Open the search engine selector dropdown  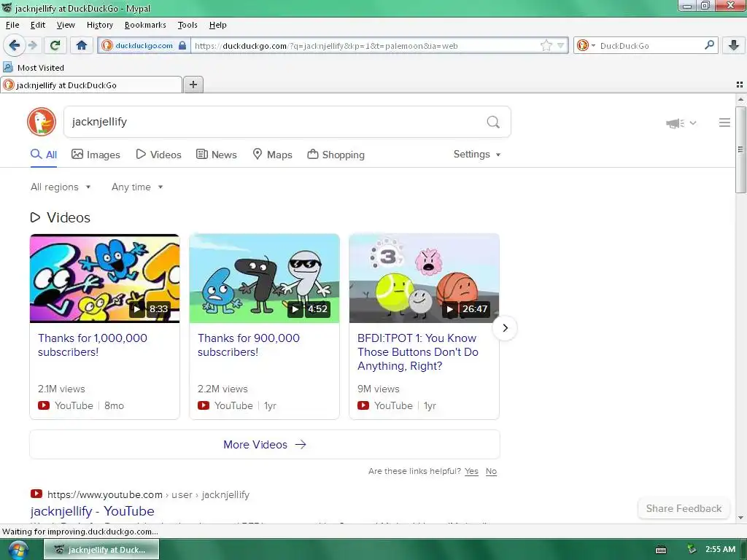(586, 46)
